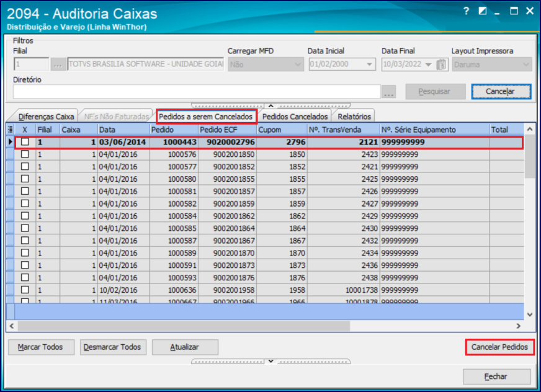The image size is (541, 392).
Task: Click the Pesquisar button
Action: click(435, 92)
